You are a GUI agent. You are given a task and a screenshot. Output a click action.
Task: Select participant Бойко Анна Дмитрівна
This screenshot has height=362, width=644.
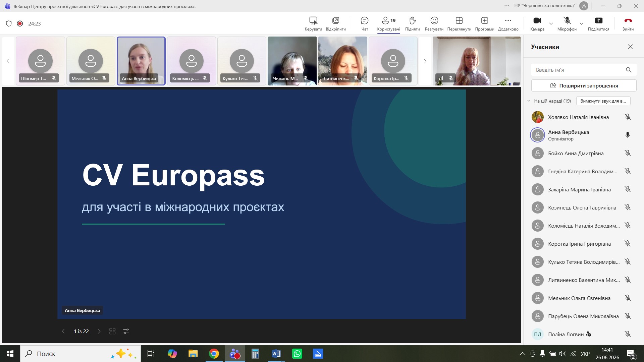point(583,153)
